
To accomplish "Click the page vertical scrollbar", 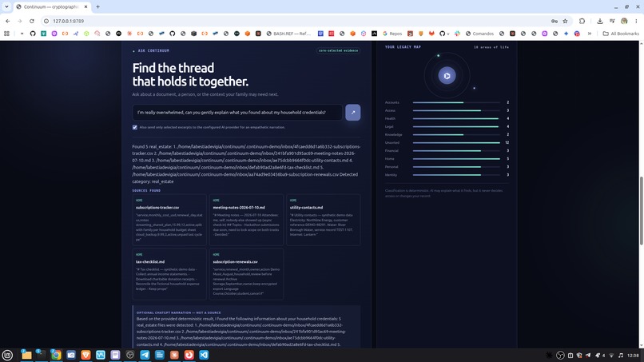I will [x=641, y=211].
